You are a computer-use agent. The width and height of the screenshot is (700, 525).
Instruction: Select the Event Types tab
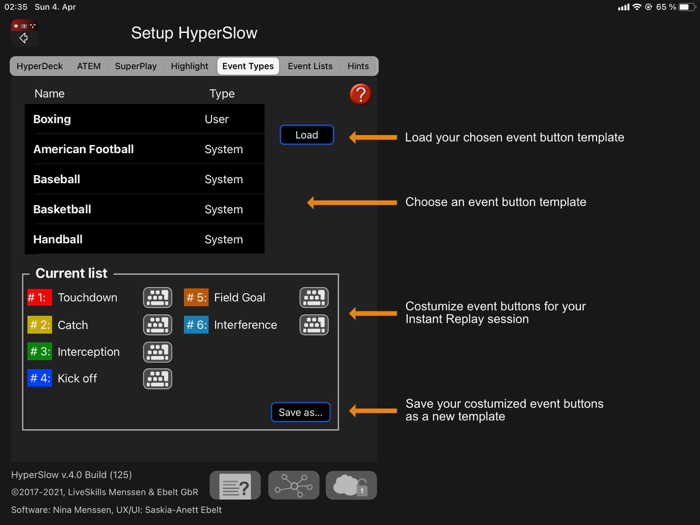[x=248, y=66]
